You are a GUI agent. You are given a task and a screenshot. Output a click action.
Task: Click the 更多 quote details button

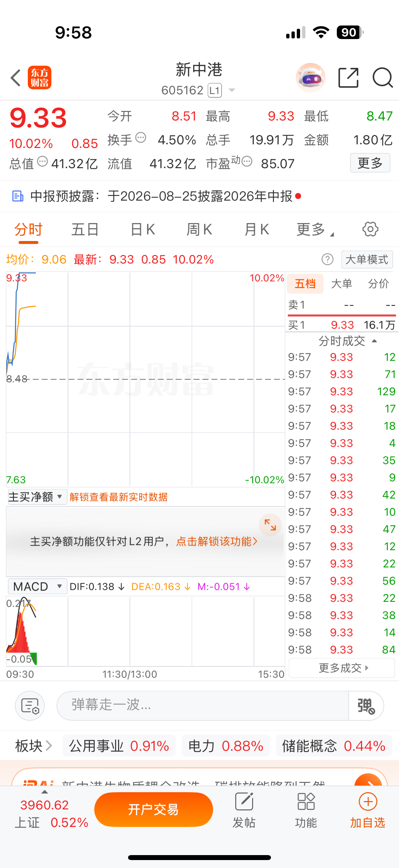(370, 163)
